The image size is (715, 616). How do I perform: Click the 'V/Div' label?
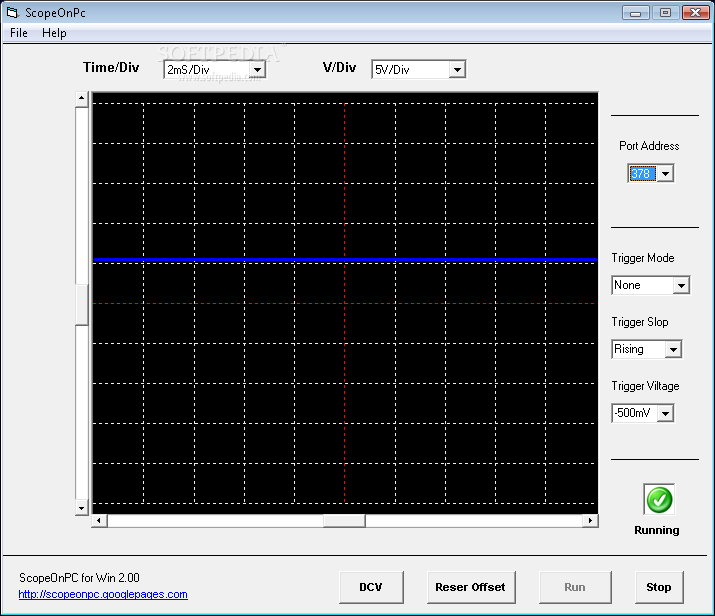(339, 67)
